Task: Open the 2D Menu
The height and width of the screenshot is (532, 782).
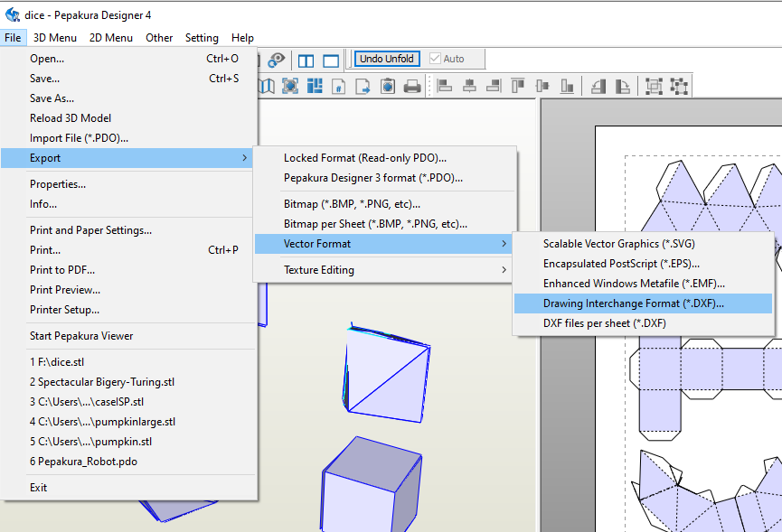Action: [110, 38]
